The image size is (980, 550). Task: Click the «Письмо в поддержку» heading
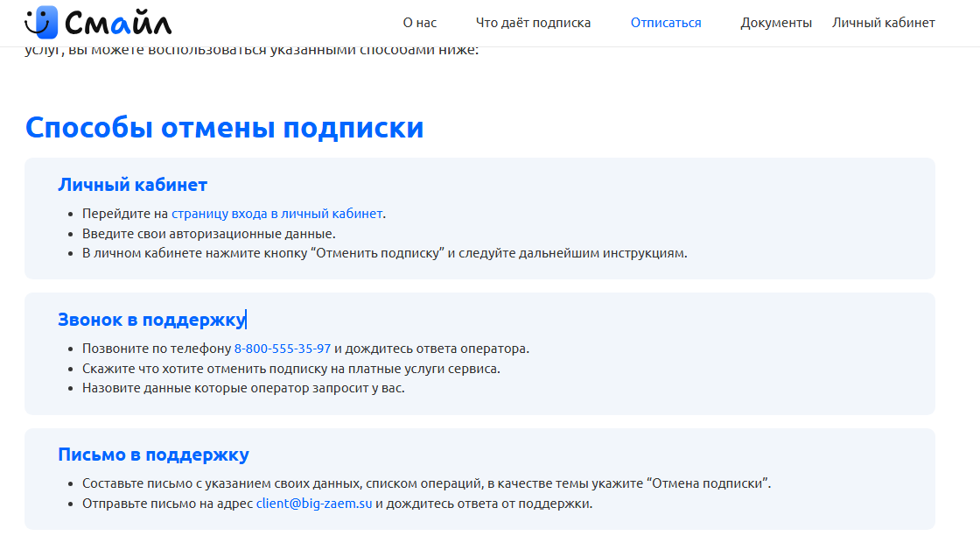pyautogui.click(x=153, y=455)
